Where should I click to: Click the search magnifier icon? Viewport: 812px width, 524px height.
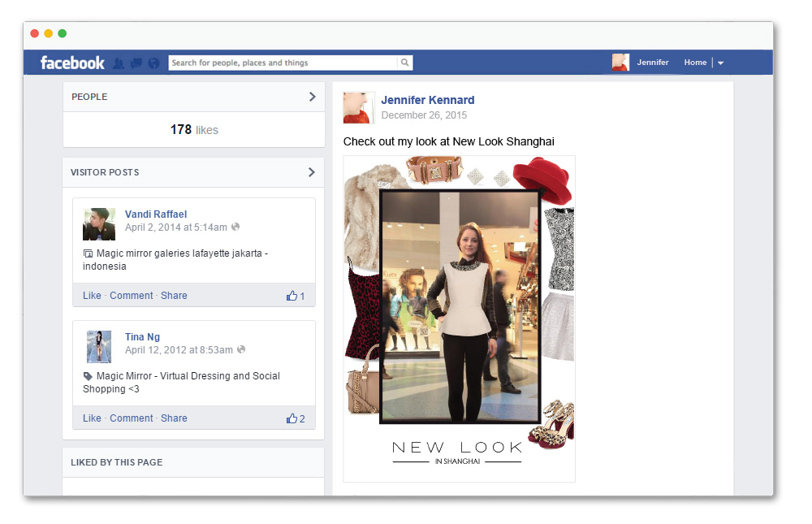click(405, 63)
